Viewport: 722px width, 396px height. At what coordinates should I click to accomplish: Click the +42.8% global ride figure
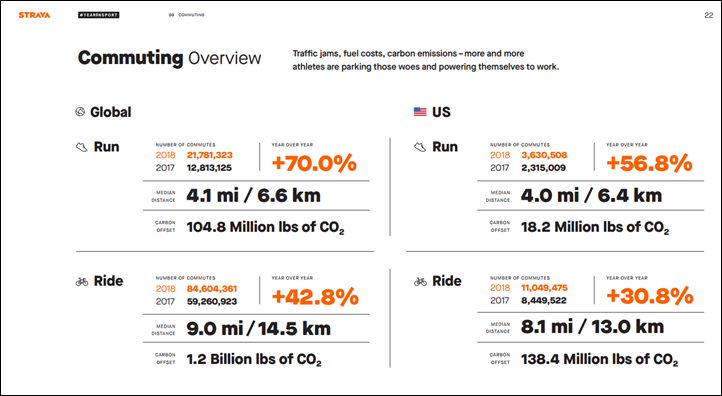click(x=315, y=297)
